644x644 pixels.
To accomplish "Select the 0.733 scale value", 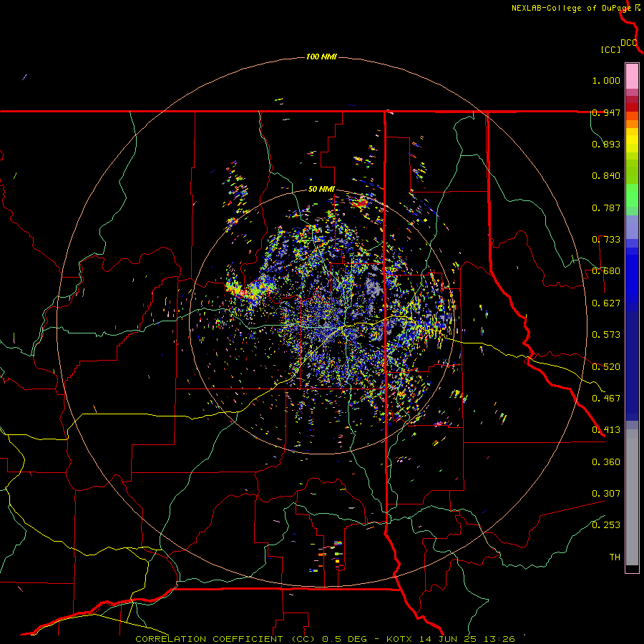I will (606, 240).
